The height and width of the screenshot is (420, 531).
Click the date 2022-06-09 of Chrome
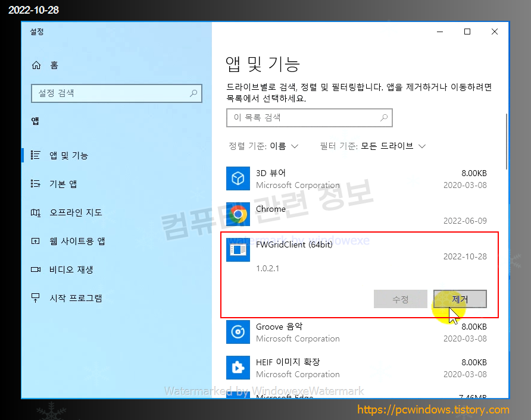click(465, 221)
